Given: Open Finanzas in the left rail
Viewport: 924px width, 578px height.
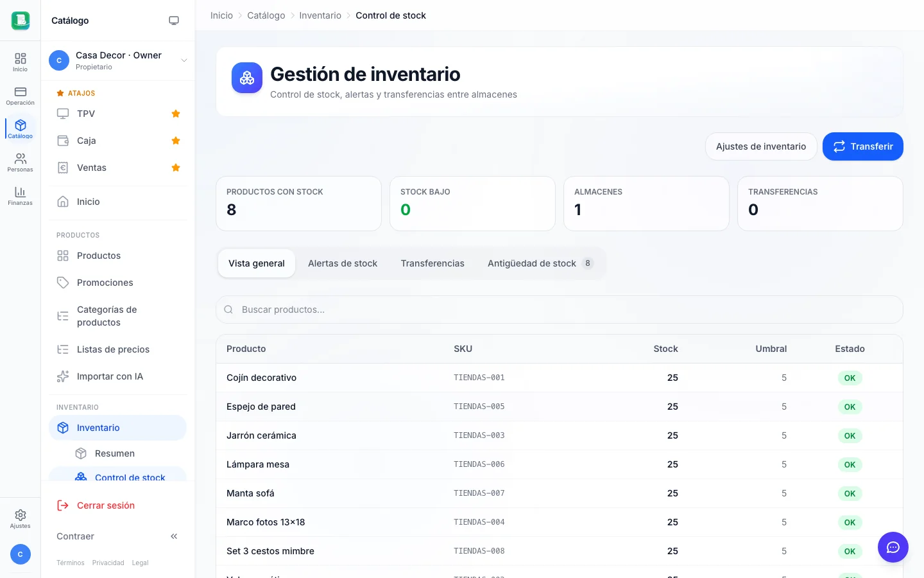Looking at the screenshot, I should [21, 196].
